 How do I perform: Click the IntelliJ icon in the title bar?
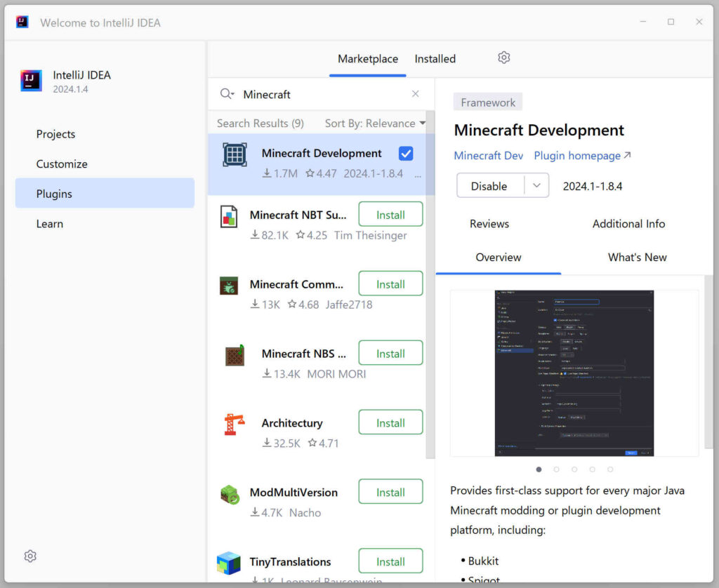(22, 22)
